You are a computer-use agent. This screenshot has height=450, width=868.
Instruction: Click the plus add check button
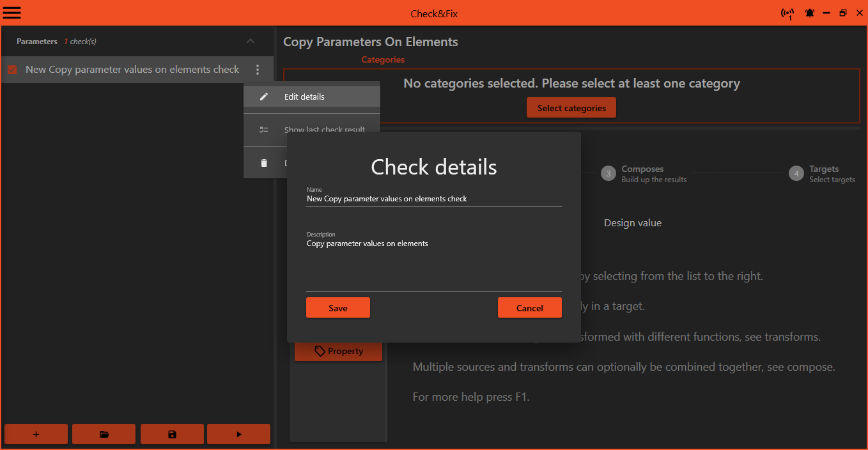pos(36,434)
